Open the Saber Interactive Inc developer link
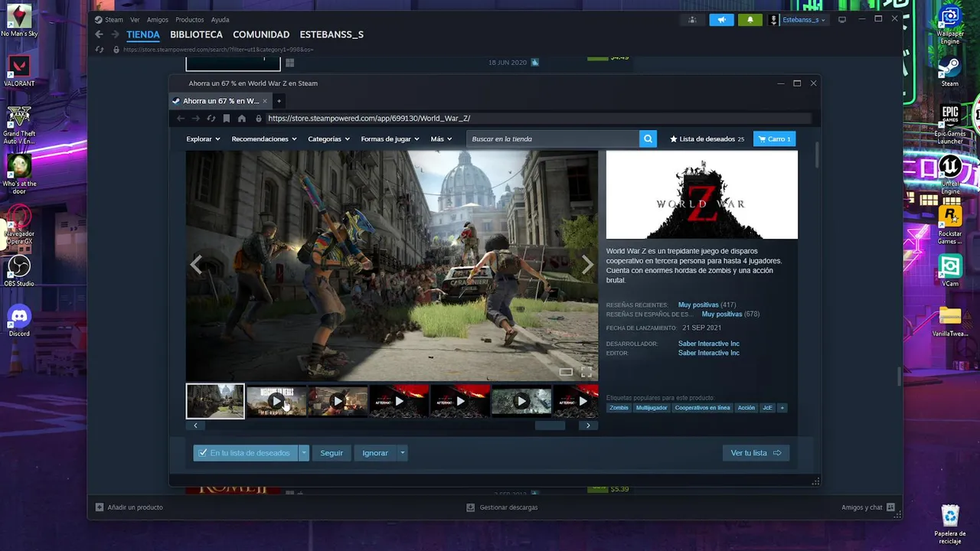 (x=709, y=344)
